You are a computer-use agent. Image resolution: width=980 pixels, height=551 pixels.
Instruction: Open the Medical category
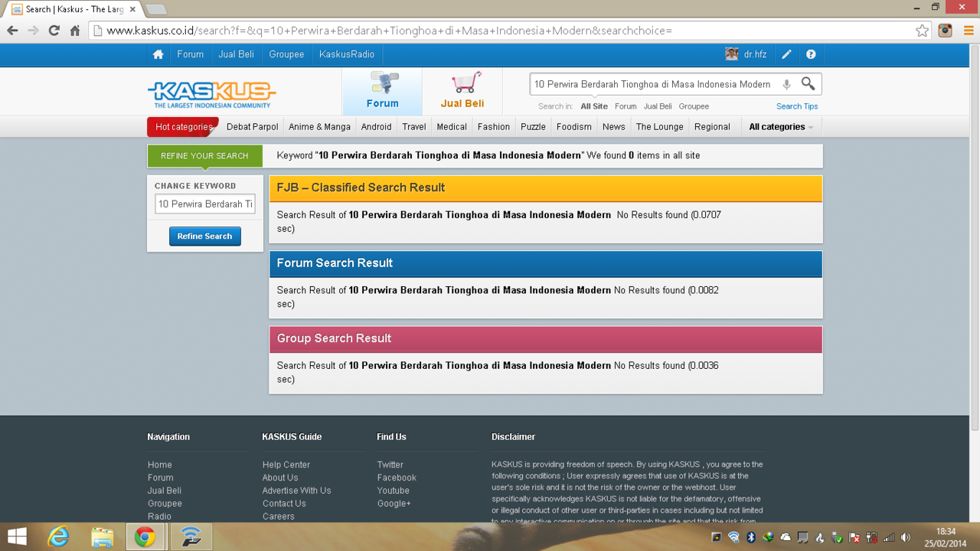point(452,127)
